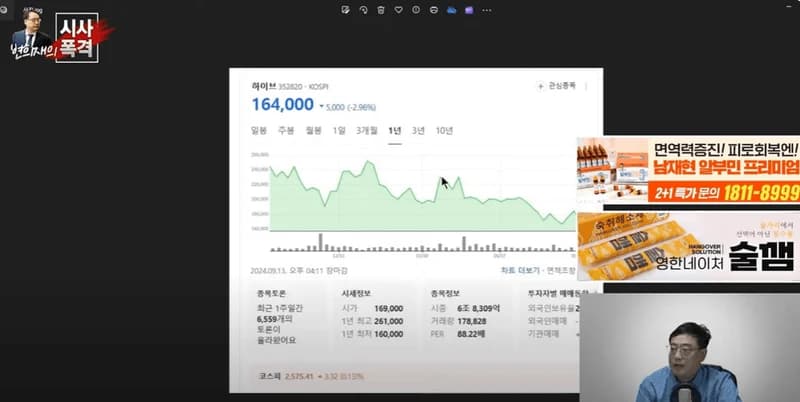The height and width of the screenshot is (402, 800).
Task: Print the image using the printer icon
Action: [x=434, y=10]
